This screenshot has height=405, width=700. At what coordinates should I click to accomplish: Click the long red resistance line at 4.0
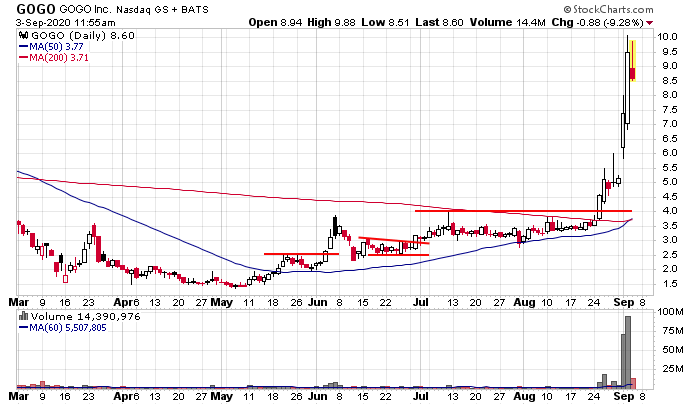tap(523, 211)
